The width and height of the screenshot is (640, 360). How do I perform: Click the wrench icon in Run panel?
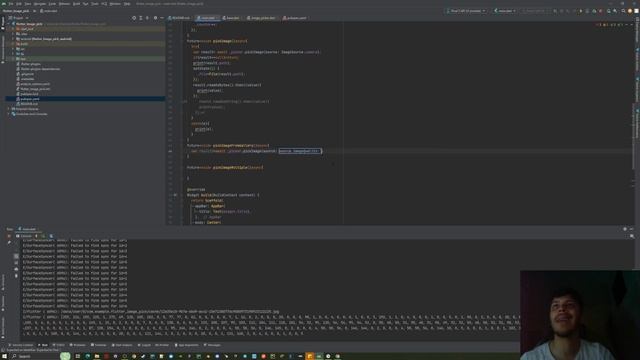(9, 242)
